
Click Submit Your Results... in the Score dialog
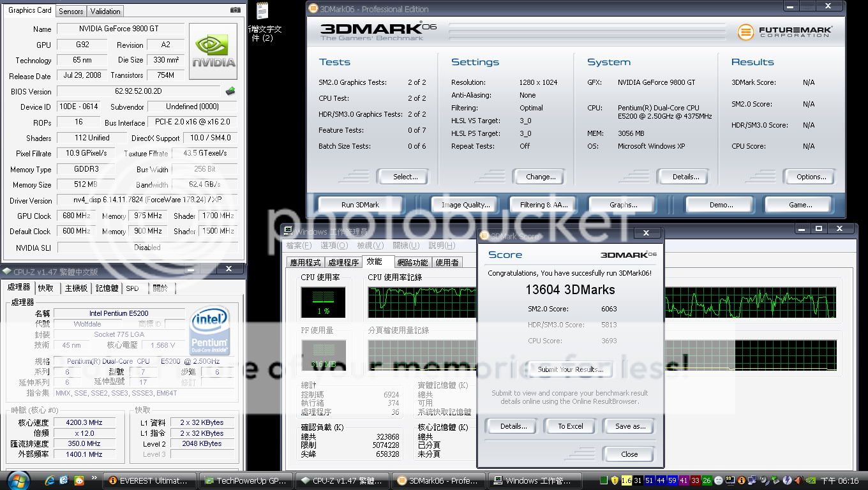[x=570, y=369]
